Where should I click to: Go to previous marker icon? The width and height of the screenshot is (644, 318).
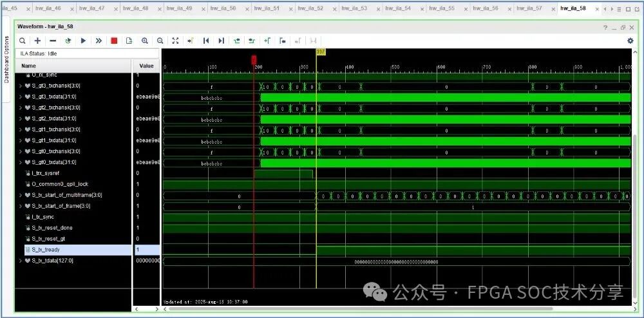[282, 41]
